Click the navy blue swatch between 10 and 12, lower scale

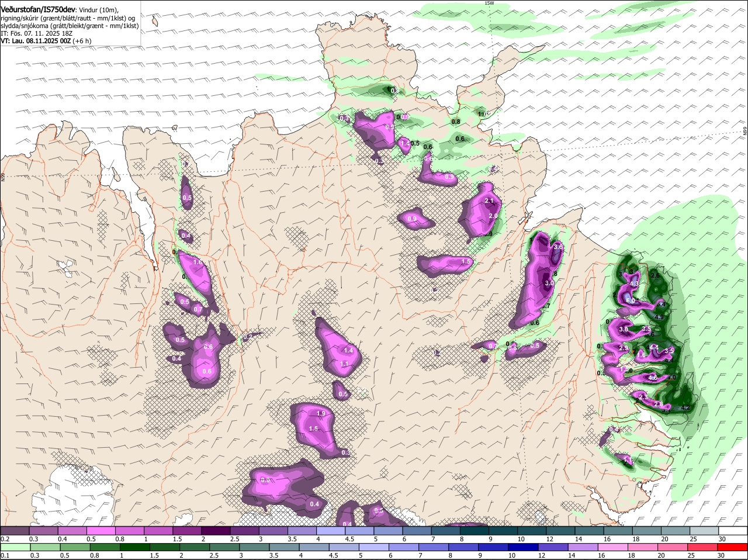[x=524, y=548]
